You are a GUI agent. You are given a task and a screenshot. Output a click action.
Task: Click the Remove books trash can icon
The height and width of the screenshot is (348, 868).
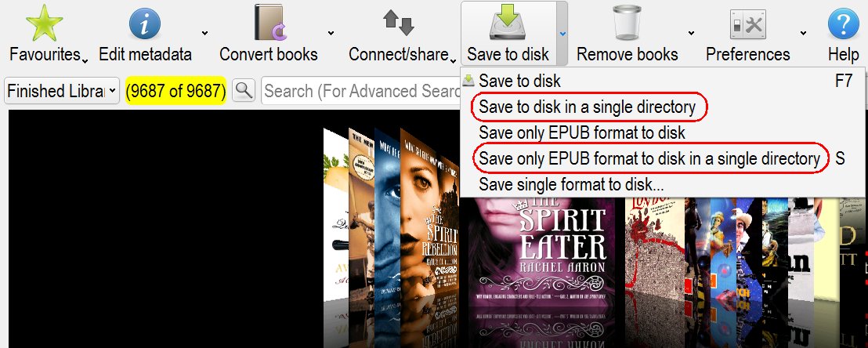pyautogui.click(x=627, y=23)
